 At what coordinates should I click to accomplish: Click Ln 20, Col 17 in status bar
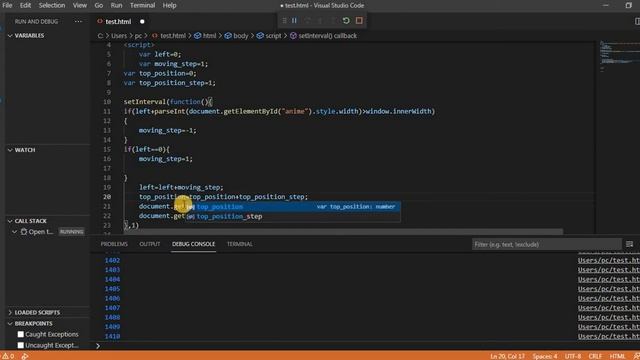(507, 356)
